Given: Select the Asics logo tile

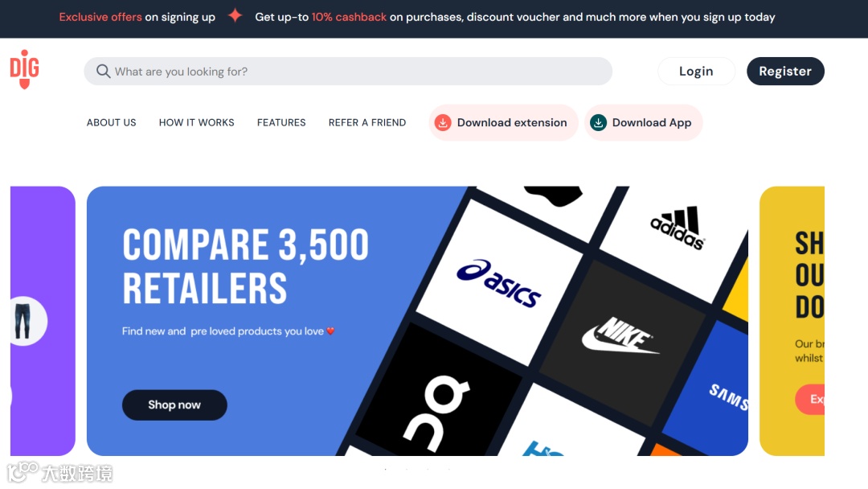Looking at the screenshot, I should (x=499, y=282).
